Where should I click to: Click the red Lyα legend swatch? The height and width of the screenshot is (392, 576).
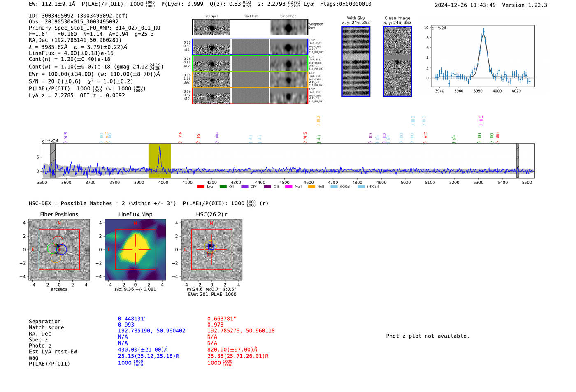click(x=201, y=186)
